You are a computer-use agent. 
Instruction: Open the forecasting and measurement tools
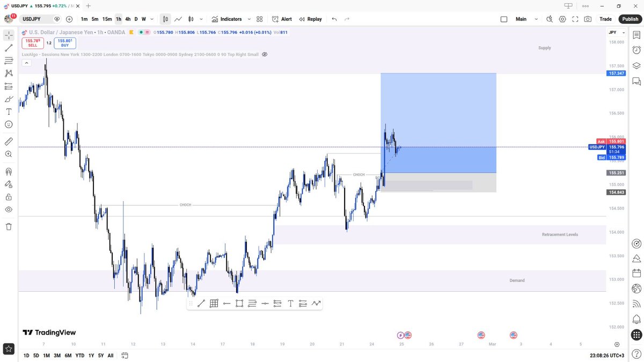9,86
